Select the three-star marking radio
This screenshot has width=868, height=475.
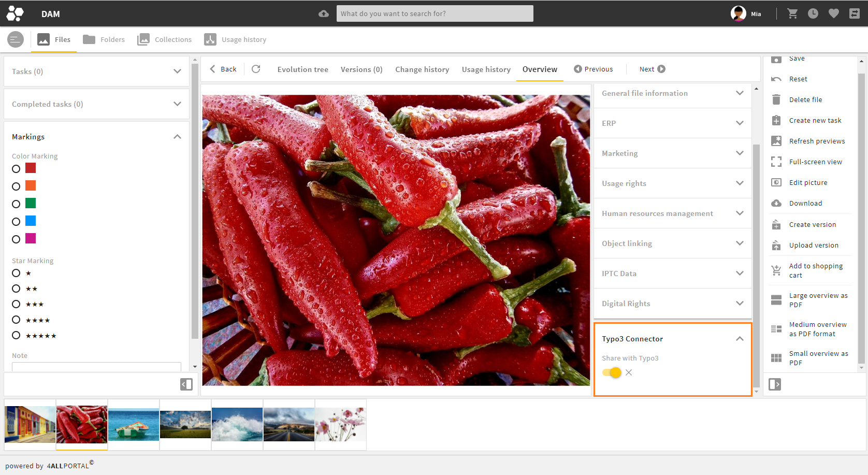point(16,304)
